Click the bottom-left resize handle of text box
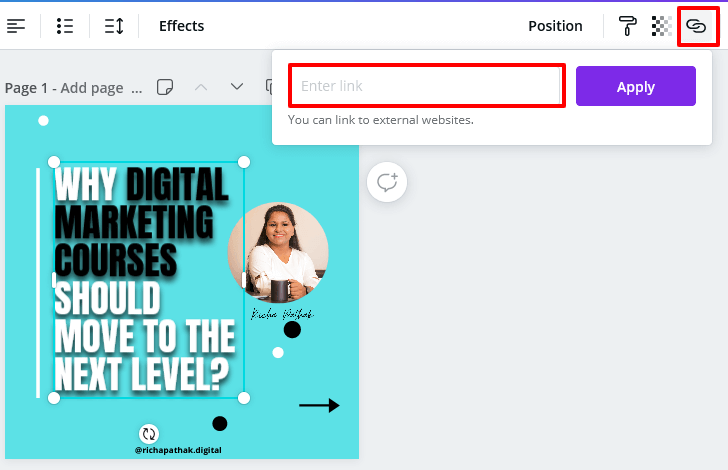This screenshot has width=728, height=470. click(x=54, y=398)
